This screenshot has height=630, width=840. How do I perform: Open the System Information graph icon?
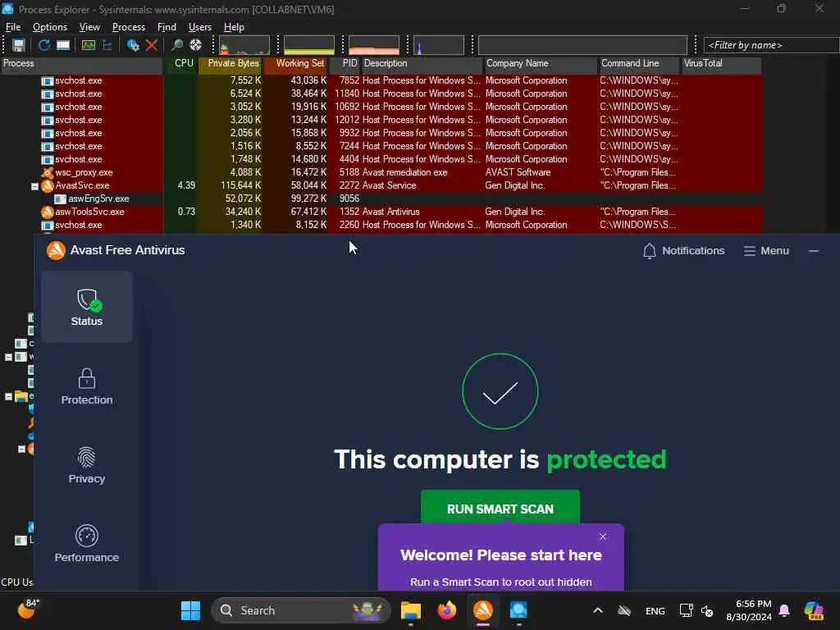pyautogui.click(x=89, y=45)
